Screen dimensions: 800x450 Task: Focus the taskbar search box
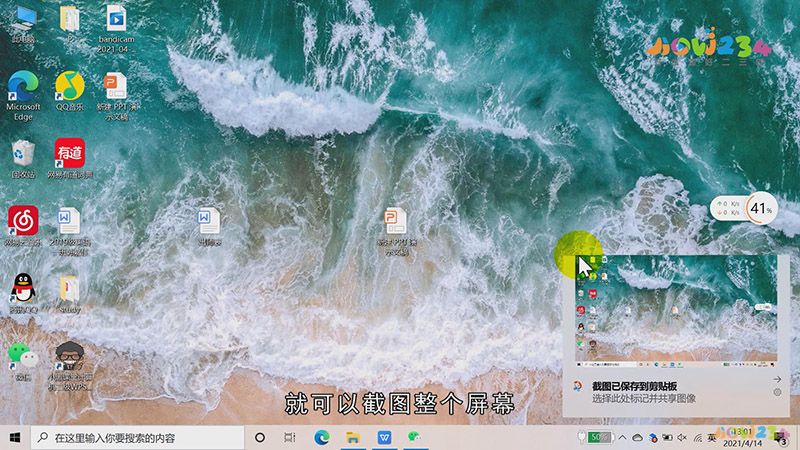tap(137, 438)
